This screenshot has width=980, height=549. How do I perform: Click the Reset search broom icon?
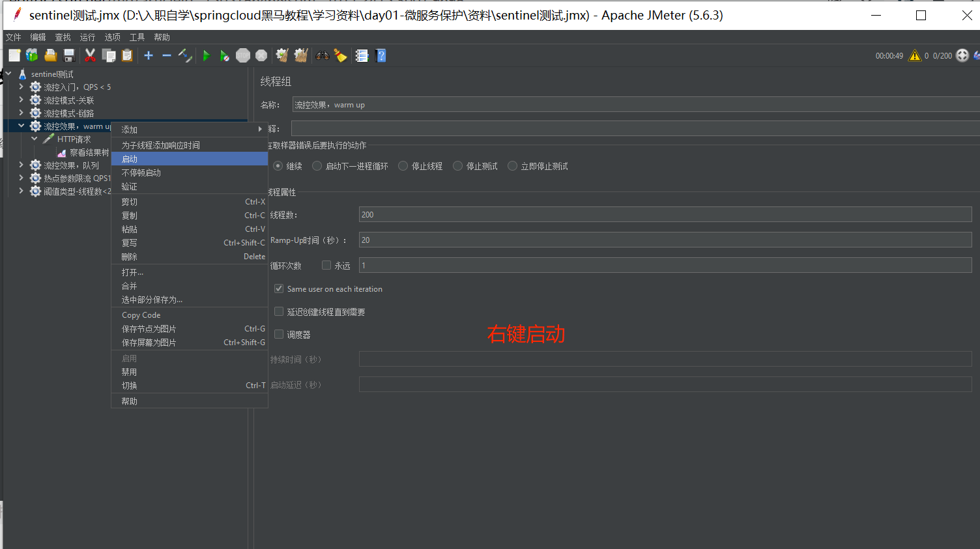coord(340,56)
